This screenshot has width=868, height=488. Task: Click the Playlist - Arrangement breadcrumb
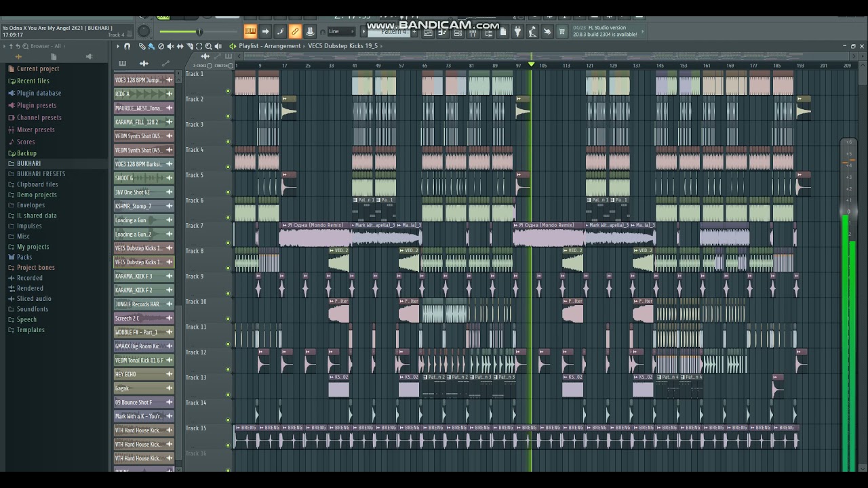point(269,46)
